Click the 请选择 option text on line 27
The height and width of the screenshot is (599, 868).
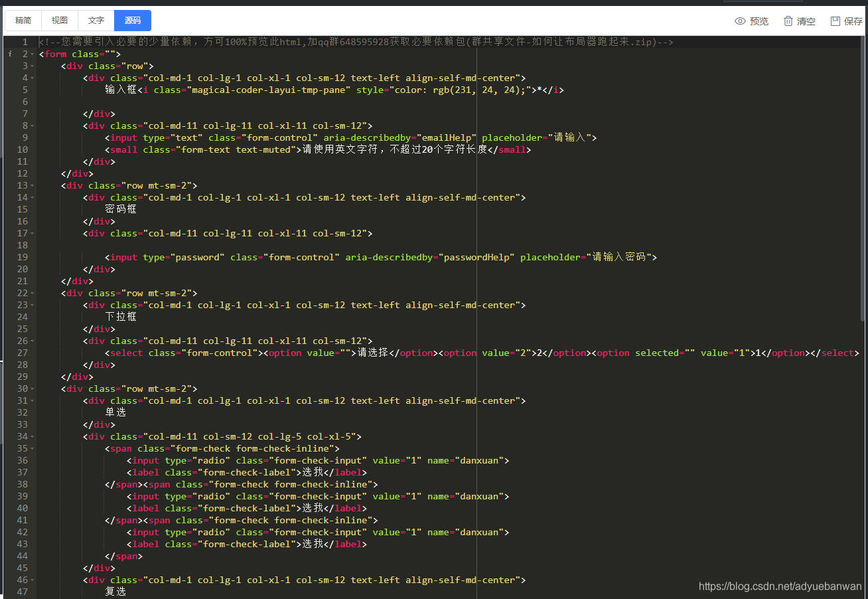click(x=373, y=353)
